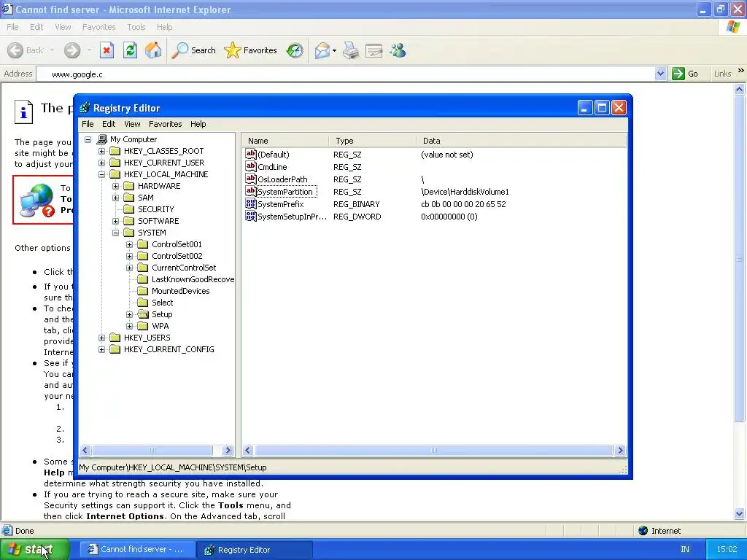Click the IE Edit page icon
Viewport: 747px width, 560px height.
(x=374, y=50)
